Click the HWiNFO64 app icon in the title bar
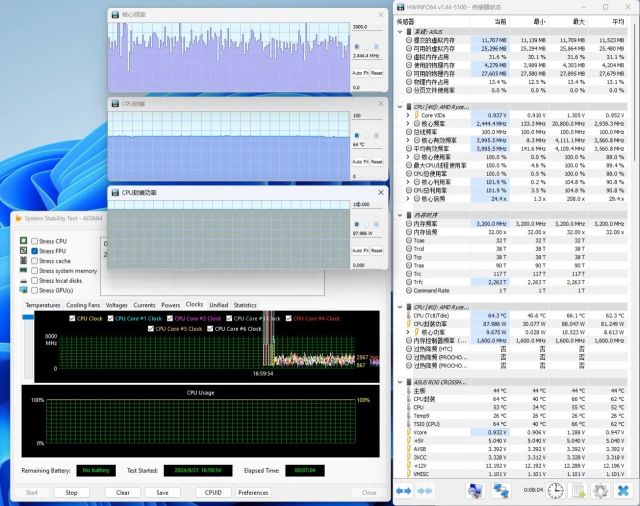Screen dimensions: 640x506 pos(401,7)
